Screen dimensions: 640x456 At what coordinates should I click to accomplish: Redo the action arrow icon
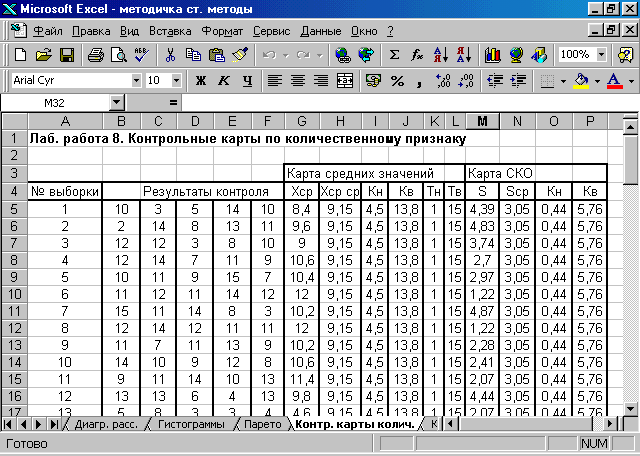click(x=303, y=54)
